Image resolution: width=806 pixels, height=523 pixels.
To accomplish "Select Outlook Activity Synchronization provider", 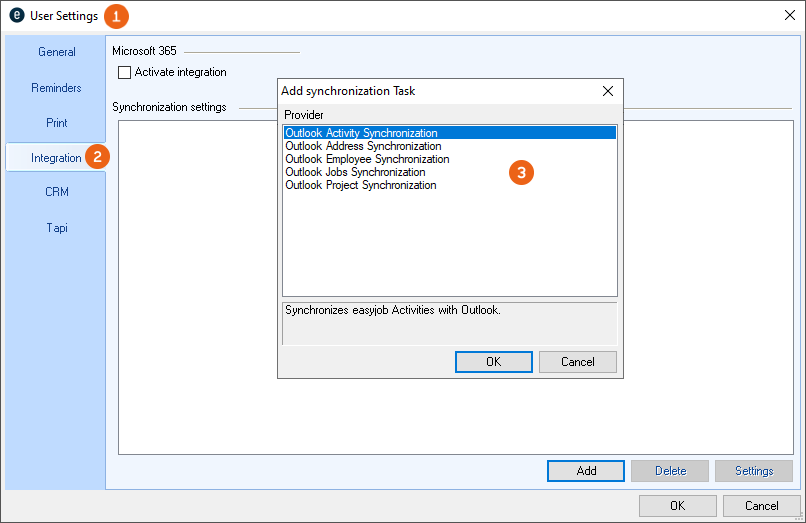I will (x=361, y=133).
